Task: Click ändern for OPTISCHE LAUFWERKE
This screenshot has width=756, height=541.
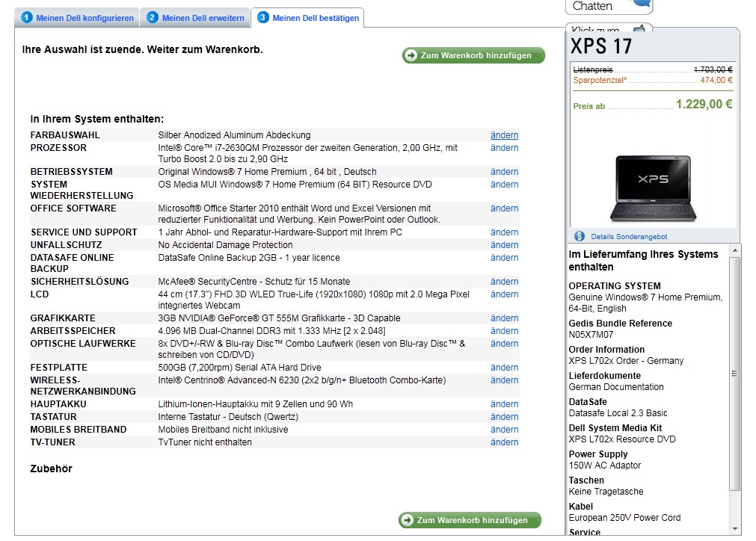Action: point(504,344)
